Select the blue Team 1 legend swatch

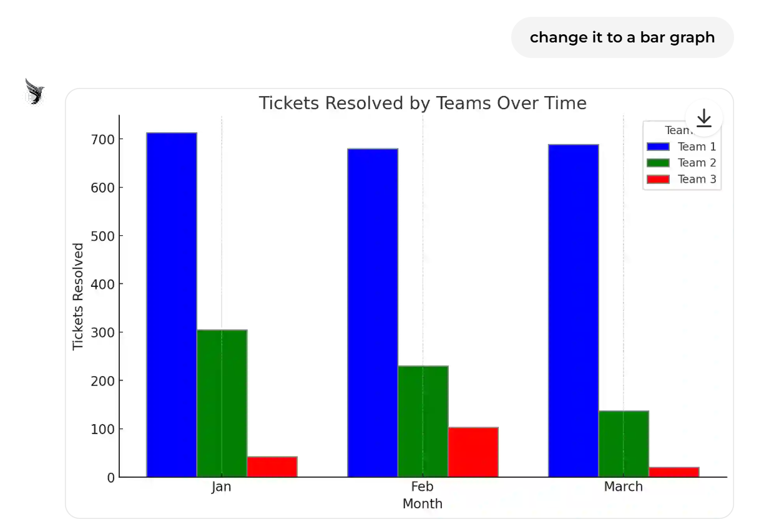click(x=658, y=147)
